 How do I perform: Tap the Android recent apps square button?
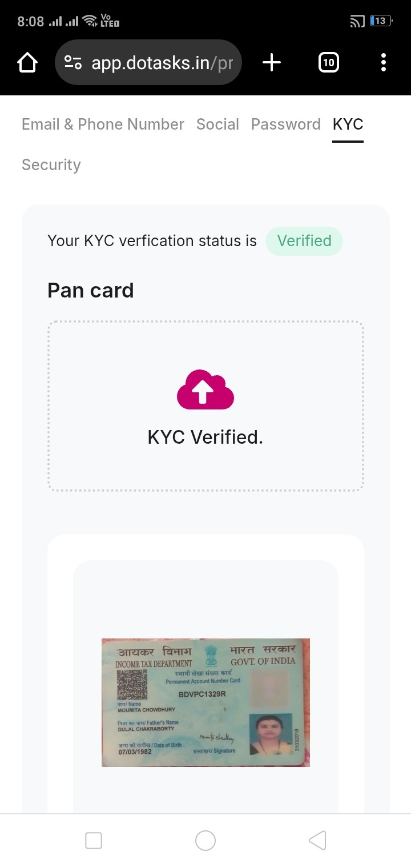click(x=93, y=841)
